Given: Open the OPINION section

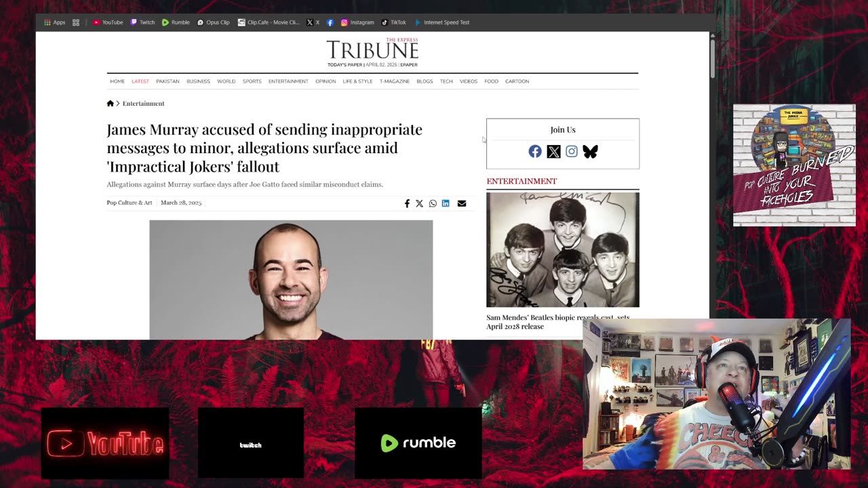Looking at the screenshot, I should pos(325,81).
